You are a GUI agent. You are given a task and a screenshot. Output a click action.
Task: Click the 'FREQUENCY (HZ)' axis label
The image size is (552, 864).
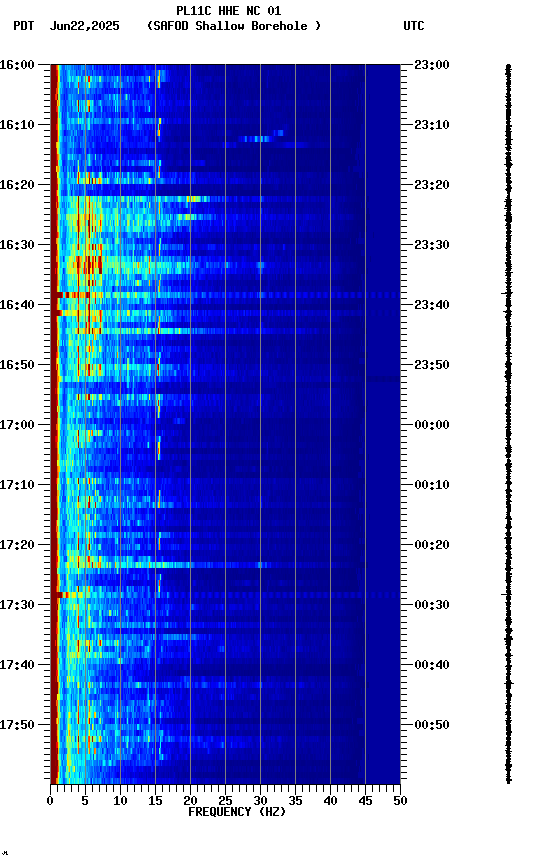237,812
